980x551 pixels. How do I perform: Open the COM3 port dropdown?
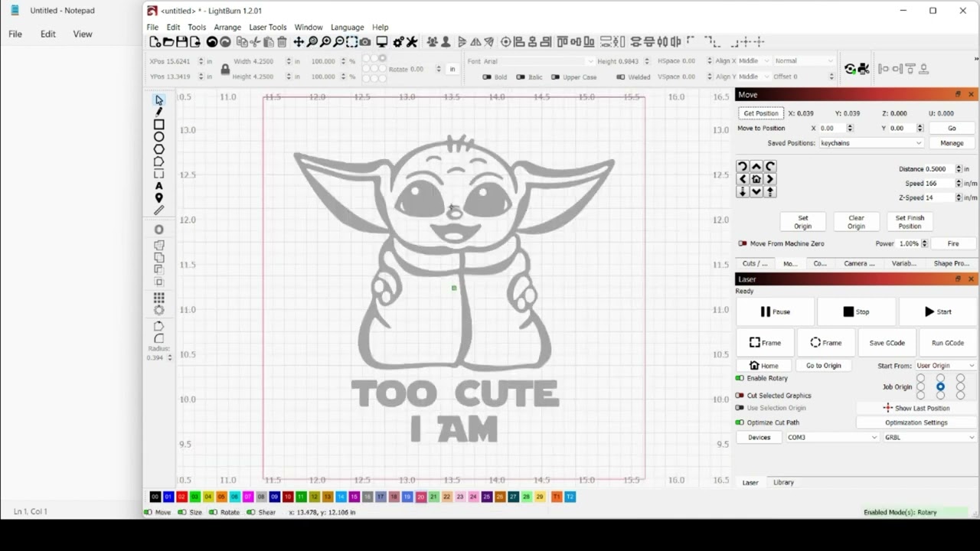point(831,438)
